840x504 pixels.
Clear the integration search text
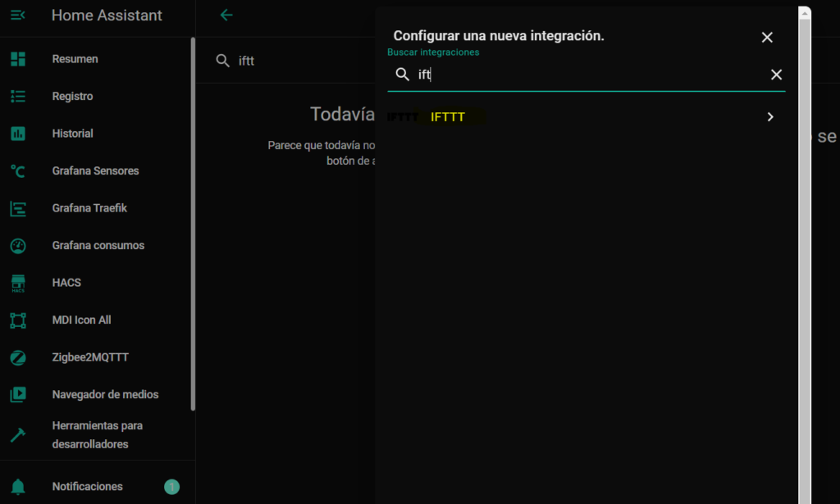tap(776, 75)
